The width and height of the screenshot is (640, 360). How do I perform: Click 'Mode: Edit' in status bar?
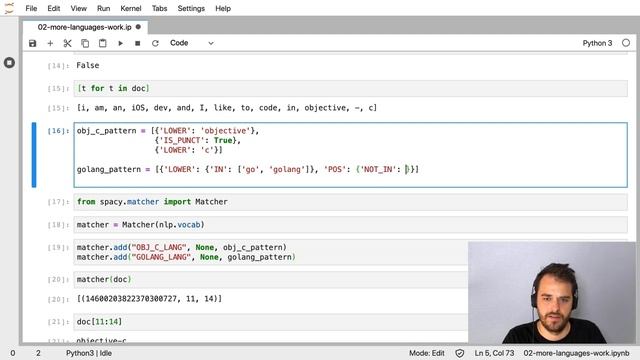427,353
